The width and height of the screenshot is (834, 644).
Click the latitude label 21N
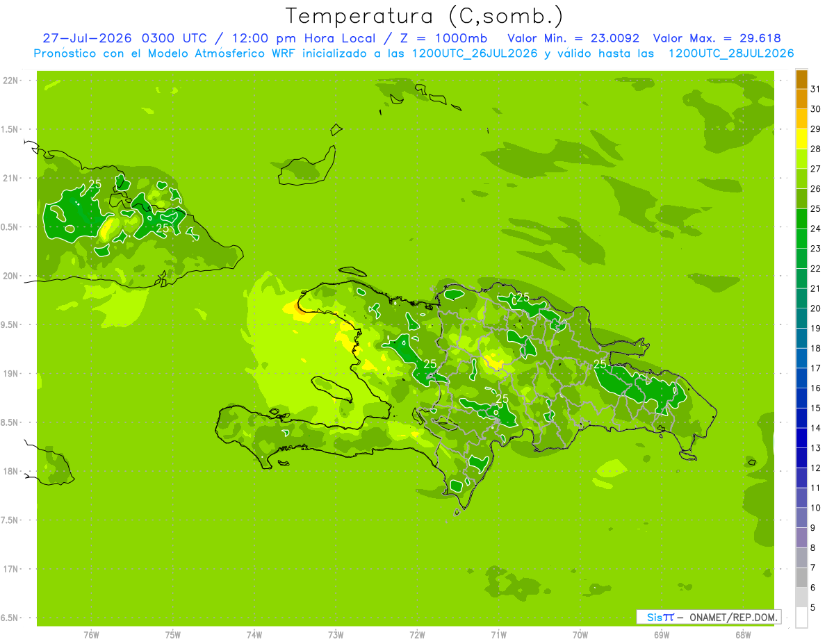pos(11,179)
